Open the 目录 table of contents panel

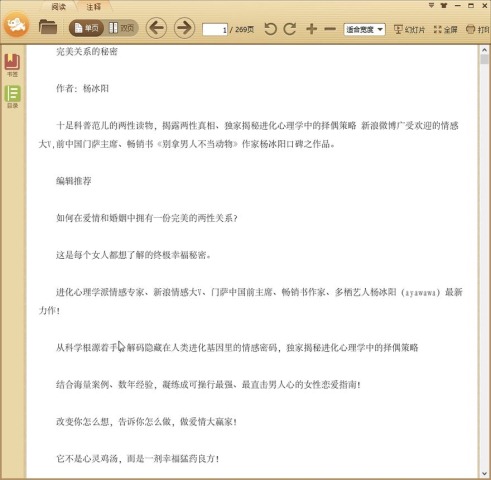[x=12, y=97]
